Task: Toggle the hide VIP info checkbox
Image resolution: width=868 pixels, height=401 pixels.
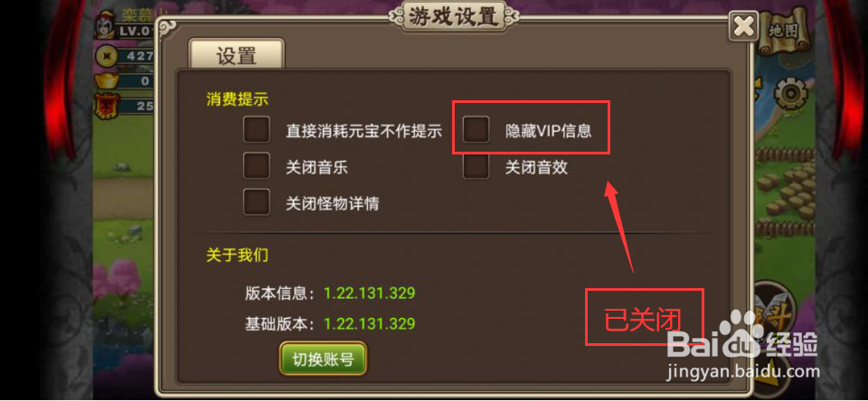Action: [476, 129]
